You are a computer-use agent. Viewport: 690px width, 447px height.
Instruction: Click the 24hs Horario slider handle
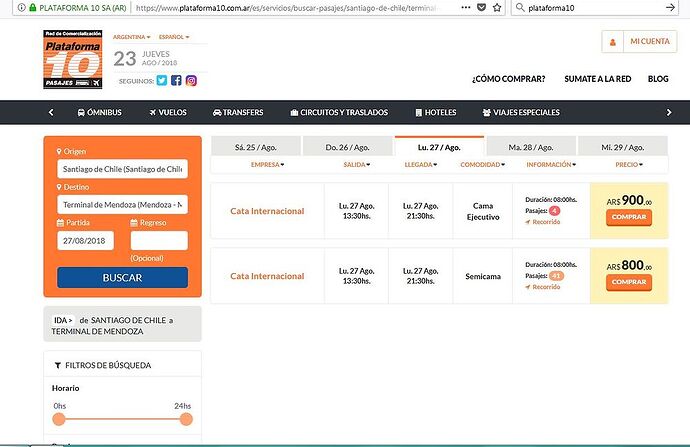pyautogui.click(x=186, y=419)
